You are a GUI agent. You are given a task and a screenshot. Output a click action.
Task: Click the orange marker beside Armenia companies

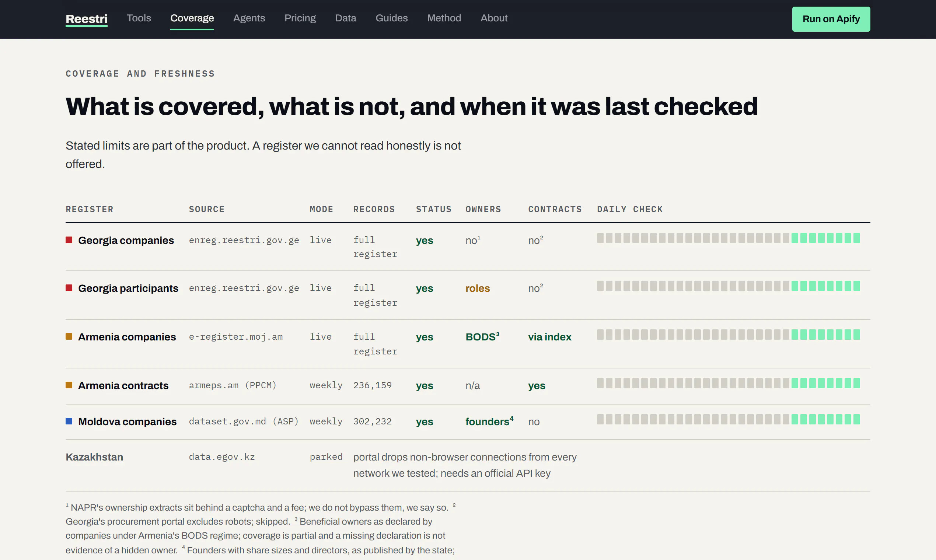point(69,336)
